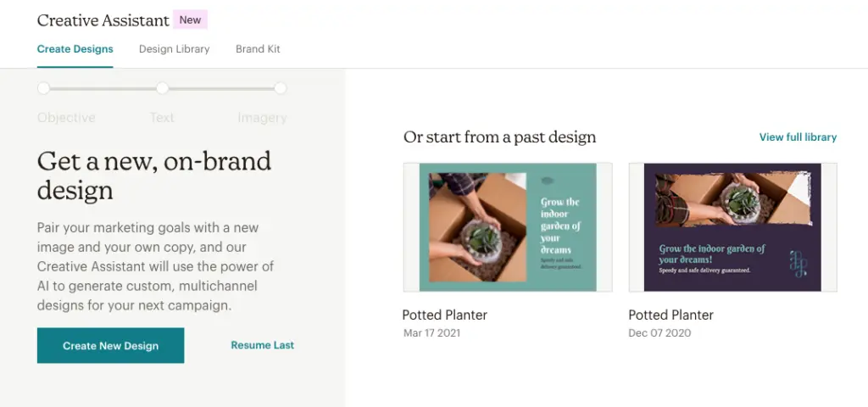Click the Potted Planter title above Dec 07 2020
Viewport: 868px width, 407px height.
(670, 315)
